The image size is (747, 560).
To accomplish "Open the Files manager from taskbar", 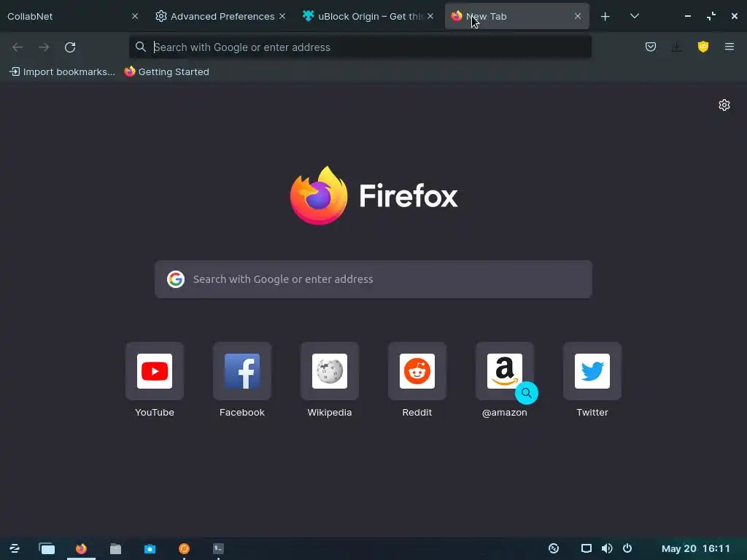I will pyautogui.click(x=115, y=548).
